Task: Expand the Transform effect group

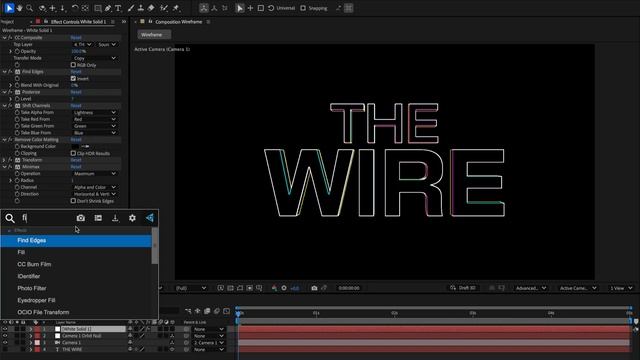Action: coord(4,160)
